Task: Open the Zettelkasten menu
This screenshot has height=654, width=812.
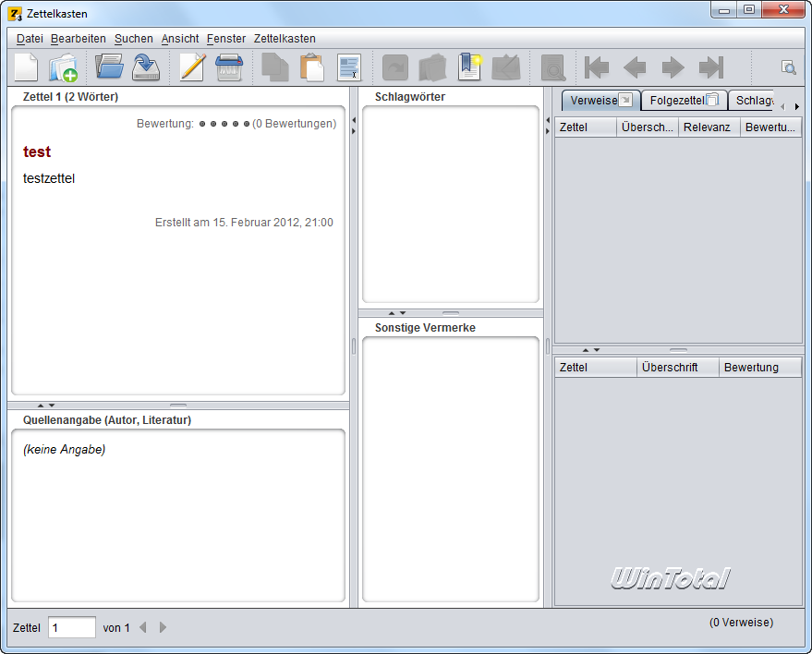Action: pyautogui.click(x=285, y=39)
